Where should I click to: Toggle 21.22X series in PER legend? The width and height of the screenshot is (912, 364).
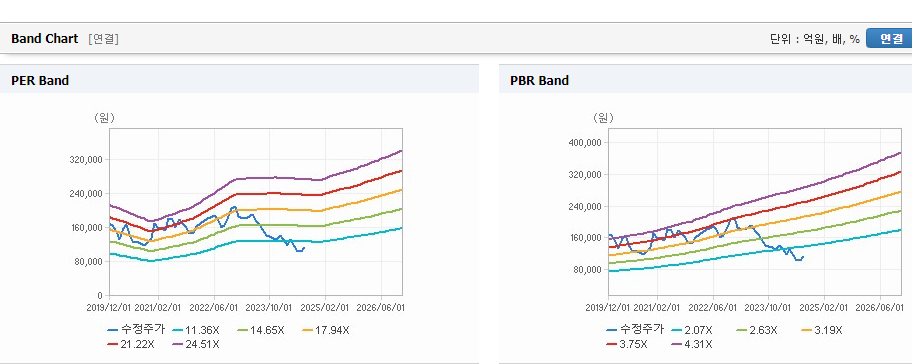coord(131,344)
